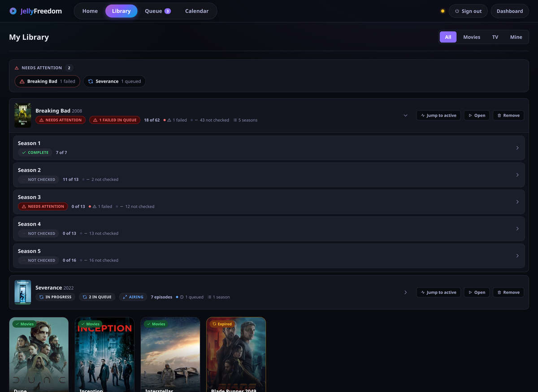Open the Dune movie poster card
The height and width of the screenshot is (392, 538).
pos(39,354)
